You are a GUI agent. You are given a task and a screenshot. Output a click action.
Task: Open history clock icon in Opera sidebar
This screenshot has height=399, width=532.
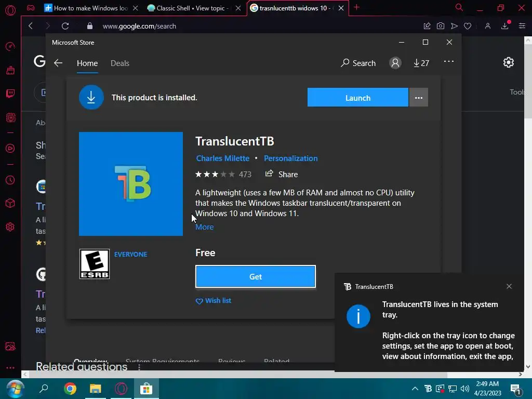(x=10, y=180)
